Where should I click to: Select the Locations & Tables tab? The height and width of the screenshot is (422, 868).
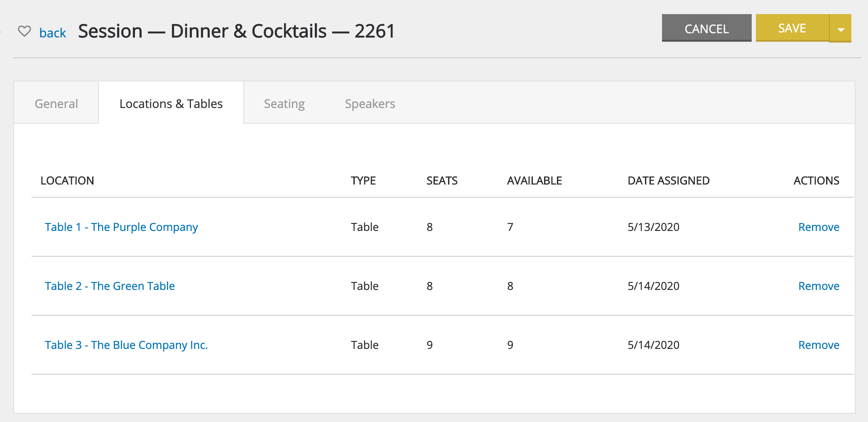tap(171, 103)
